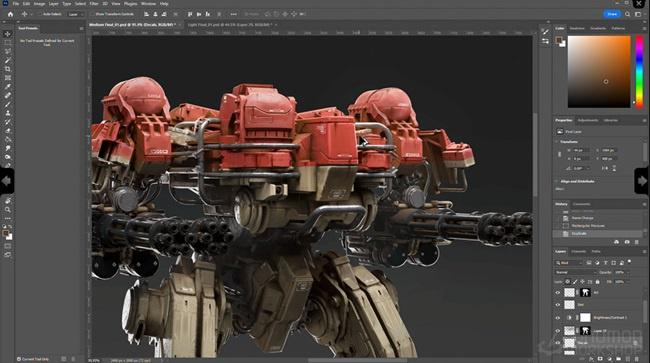Select the Spot Healing Brush tool
Screen dimensions: 650x363
pos(7,95)
